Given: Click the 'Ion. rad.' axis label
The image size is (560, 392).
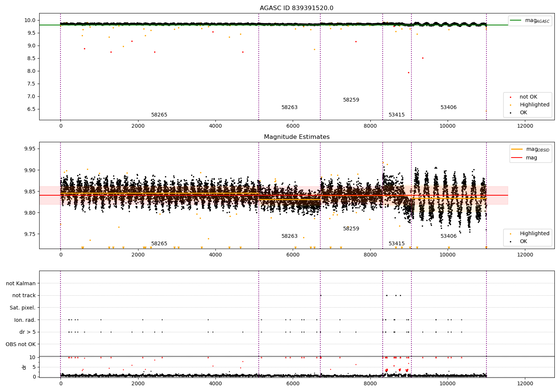Looking at the screenshot, I should tap(25, 320).
